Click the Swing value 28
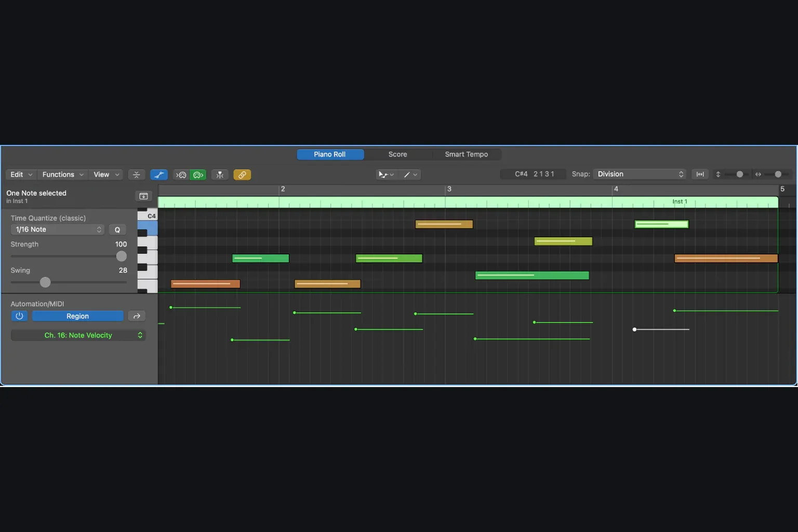 123,270
